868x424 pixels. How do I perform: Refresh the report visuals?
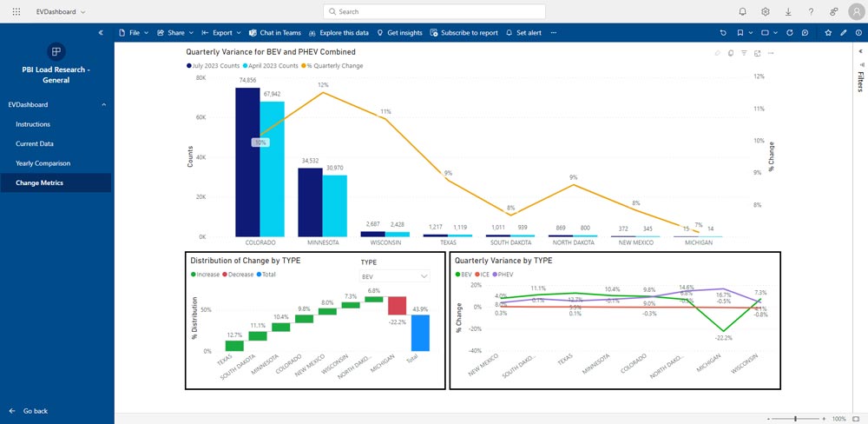click(x=789, y=32)
